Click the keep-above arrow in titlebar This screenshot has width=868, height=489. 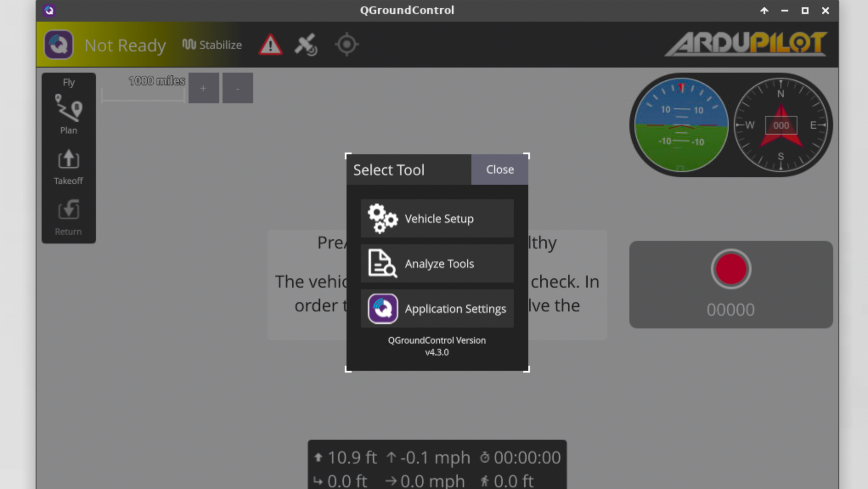[x=764, y=11]
